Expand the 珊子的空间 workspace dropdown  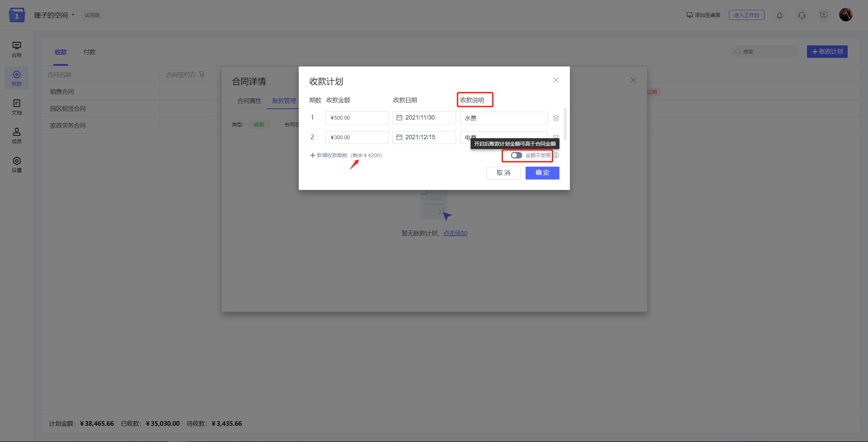point(73,15)
